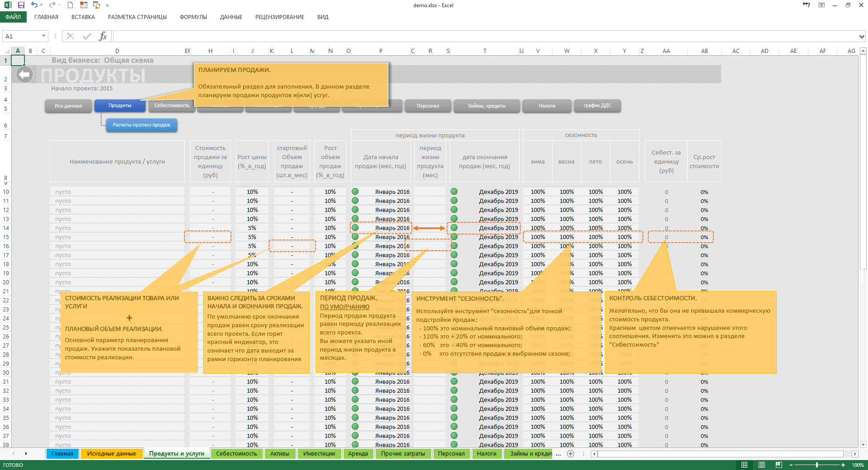Click the Налоги navigation button
Screen dimensions: 868x470
click(547, 106)
